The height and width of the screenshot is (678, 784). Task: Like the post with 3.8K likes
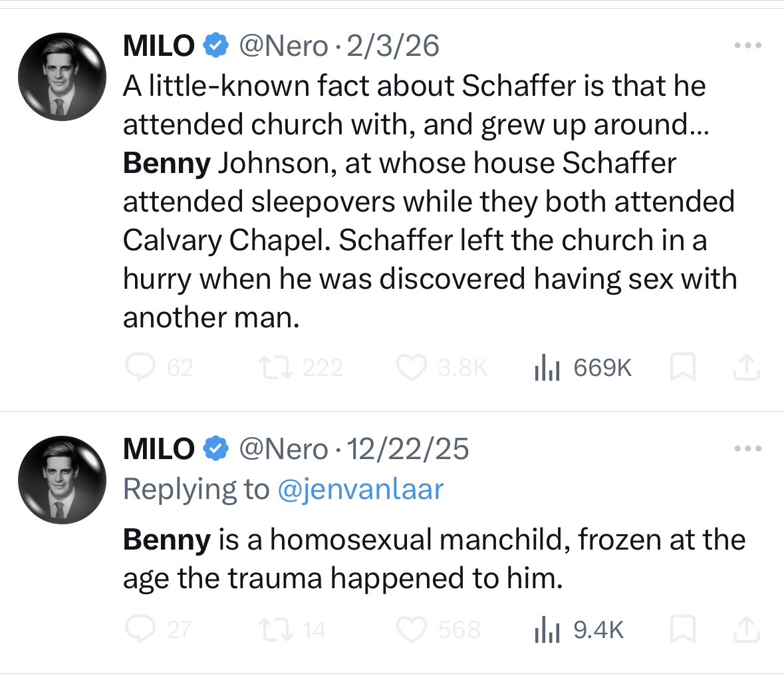pos(412,367)
